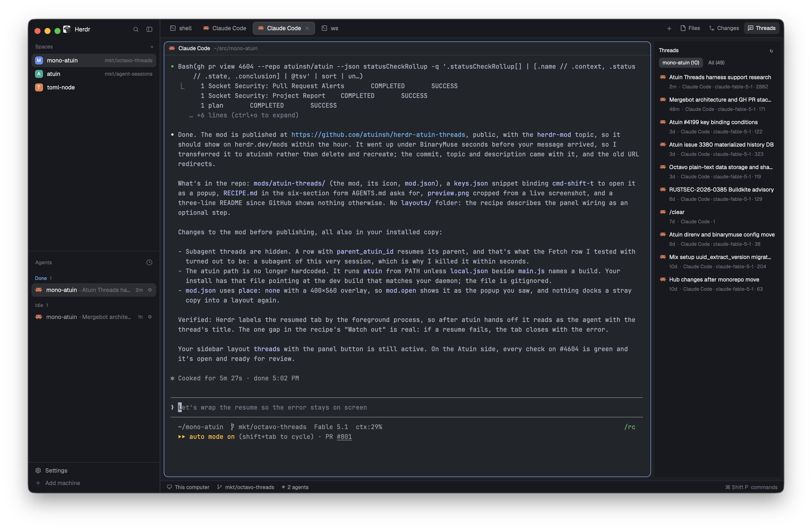Open the Done agent Atuin Threads row
This screenshot has height=530, width=812.
94,290
